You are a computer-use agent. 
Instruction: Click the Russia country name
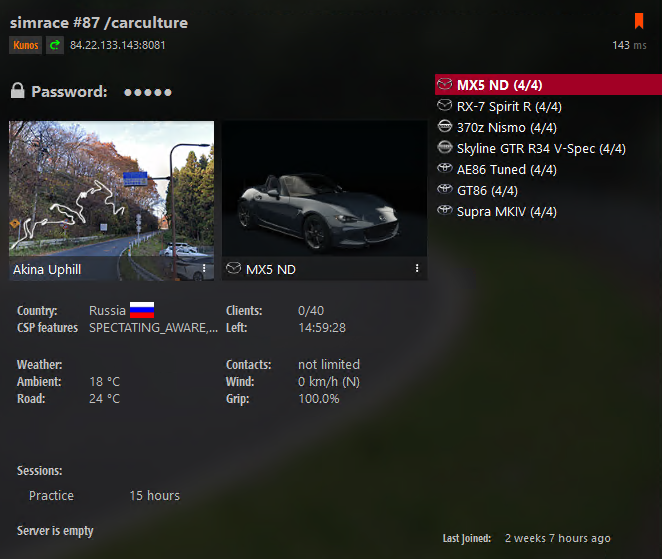(x=107, y=311)
